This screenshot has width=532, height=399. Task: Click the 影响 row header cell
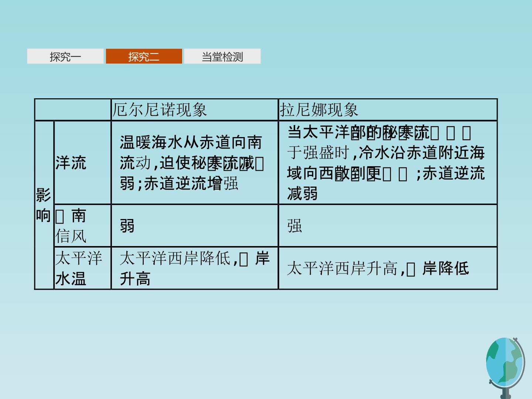pyautogui.click(x=44, y=205)
